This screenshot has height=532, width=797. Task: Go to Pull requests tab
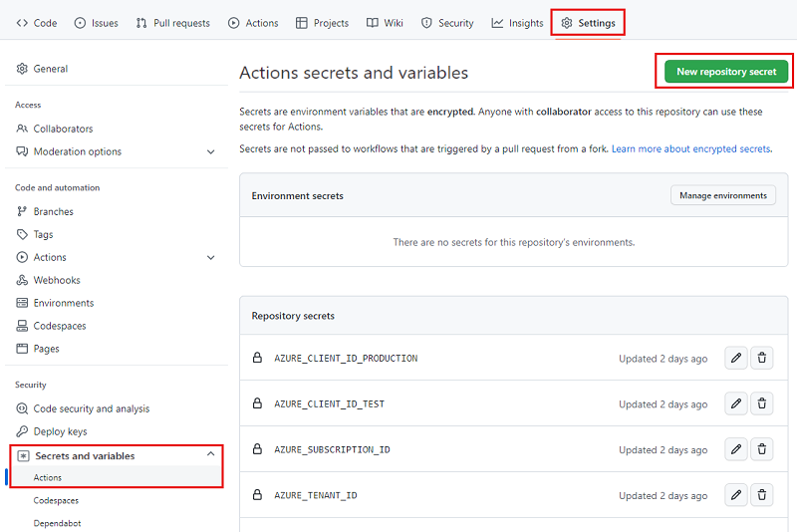pyautogui.click(x=172, y=23)
